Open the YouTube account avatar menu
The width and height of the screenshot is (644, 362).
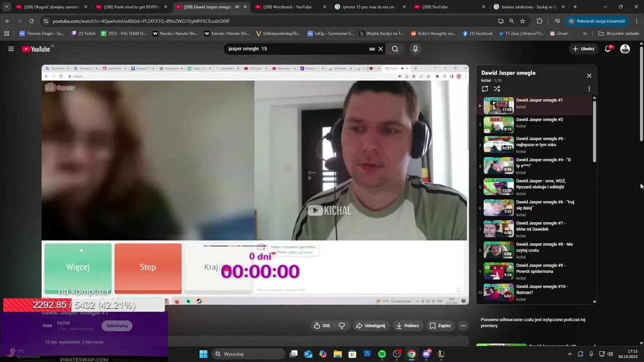(x=625, y=49)
